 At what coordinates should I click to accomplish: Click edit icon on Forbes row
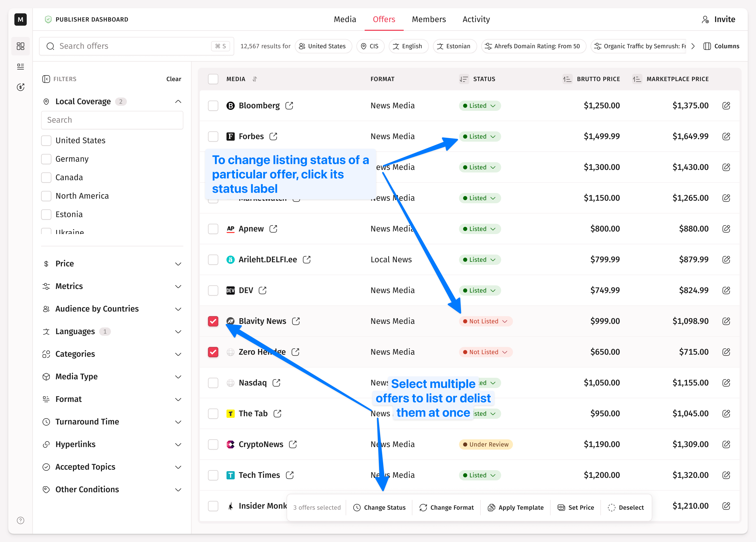click(726, 136)
